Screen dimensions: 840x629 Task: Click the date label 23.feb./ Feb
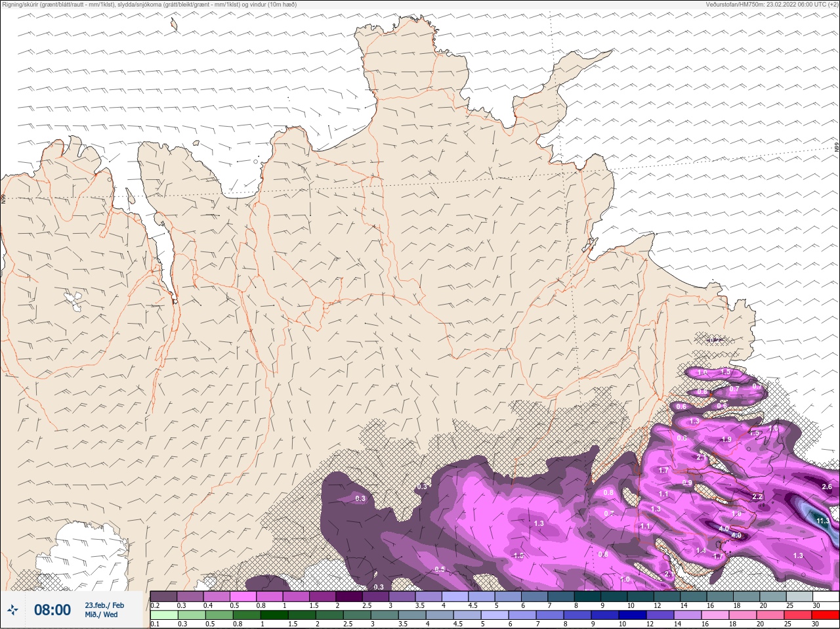pyautogui.click(x=104, y=605)
